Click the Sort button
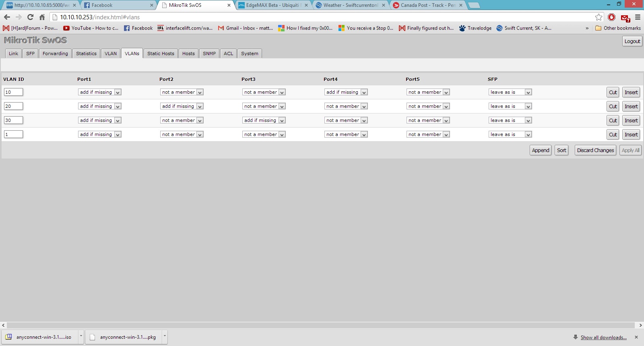This screenshot has width=644, height=346. tap(561, 150)
